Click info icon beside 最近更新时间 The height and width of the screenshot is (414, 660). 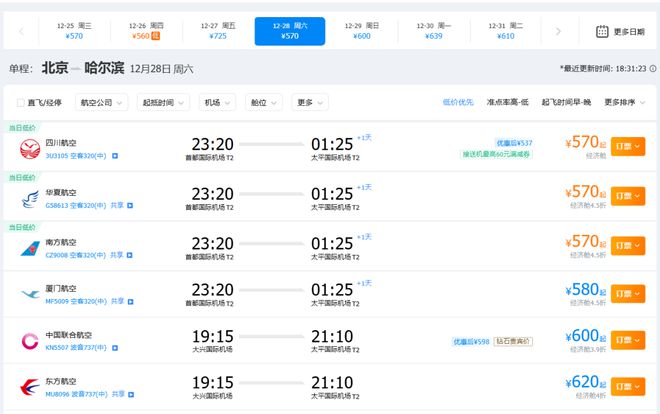coord(652,68)
